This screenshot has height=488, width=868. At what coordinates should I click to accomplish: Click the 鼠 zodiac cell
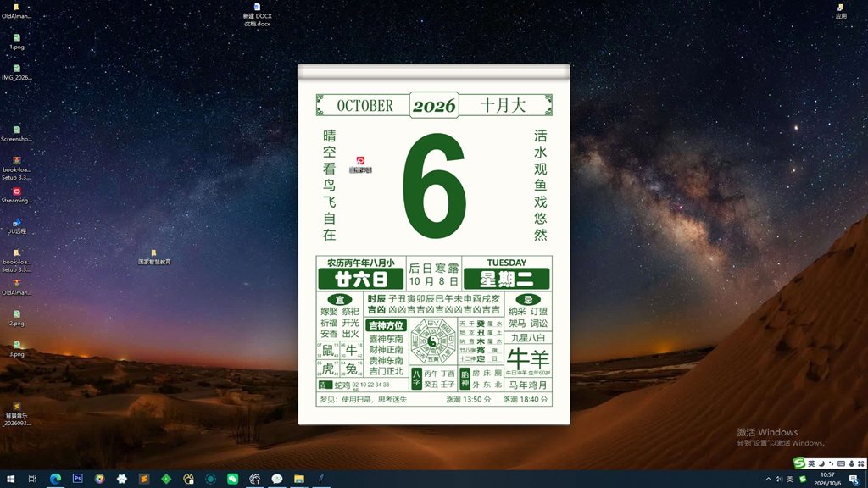[x=328, y=350]
